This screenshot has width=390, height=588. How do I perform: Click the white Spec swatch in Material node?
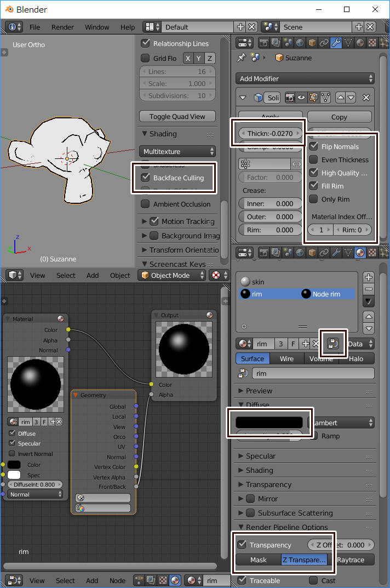point(14,475)
